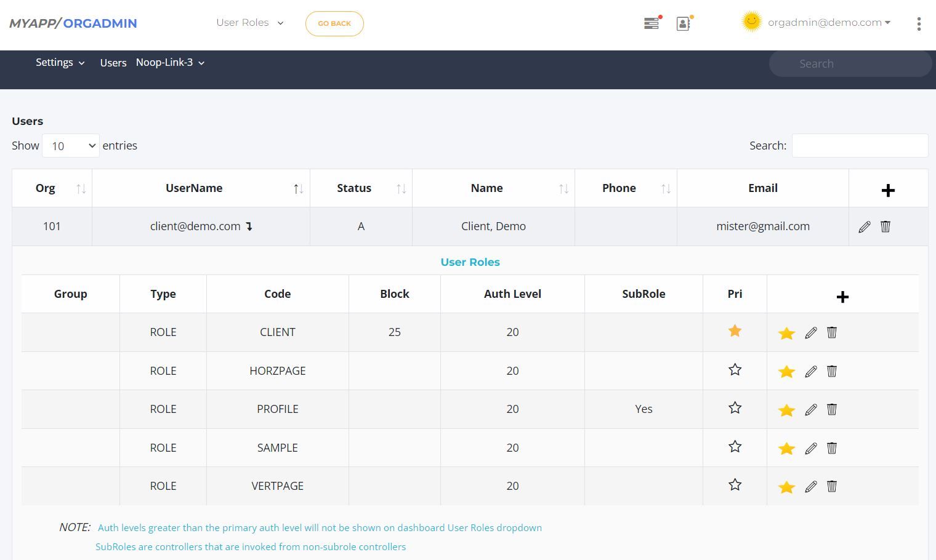The width and height of the screenshot is (936, 560).
Task: Add a new user with plus icon
Action: pyautogui.click(x=887, y=190)
